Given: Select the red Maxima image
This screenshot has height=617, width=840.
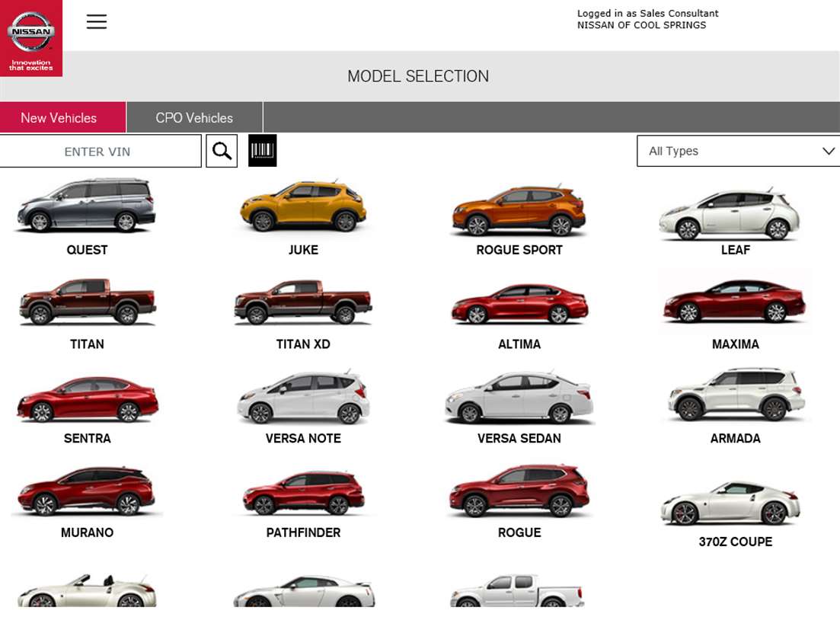Looking at the screenshot, I should [734, 301].
